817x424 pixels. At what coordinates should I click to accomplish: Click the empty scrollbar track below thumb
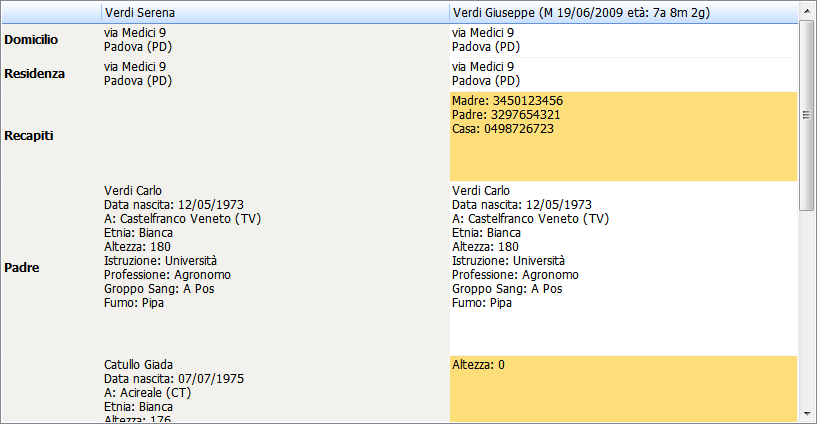coord(807,308)
